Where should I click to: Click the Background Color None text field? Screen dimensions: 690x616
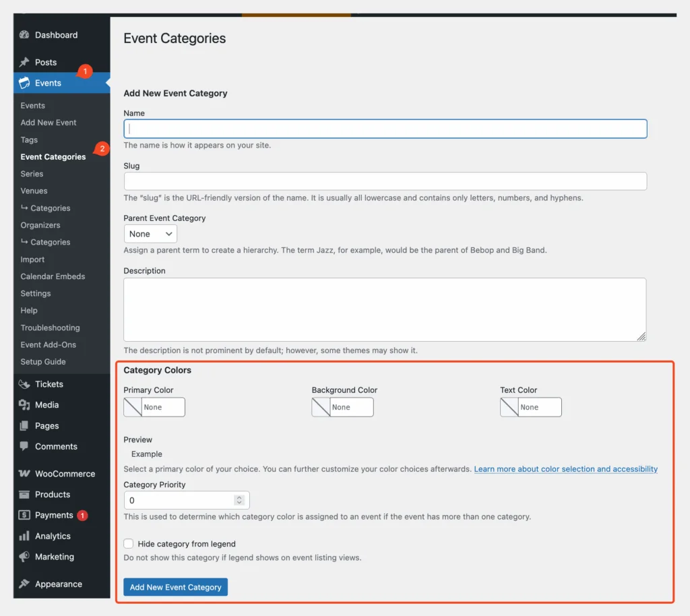click(x=352, y=407)
